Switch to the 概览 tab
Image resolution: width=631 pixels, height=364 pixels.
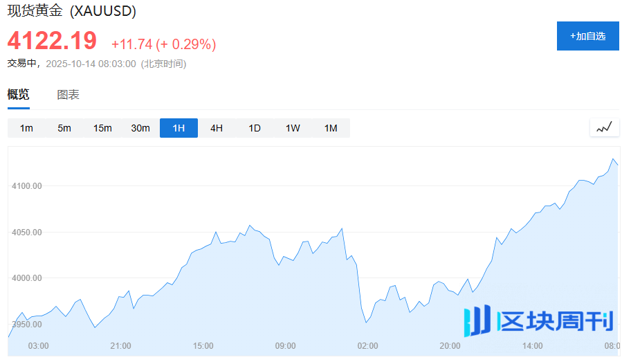(x=19, y=95)
